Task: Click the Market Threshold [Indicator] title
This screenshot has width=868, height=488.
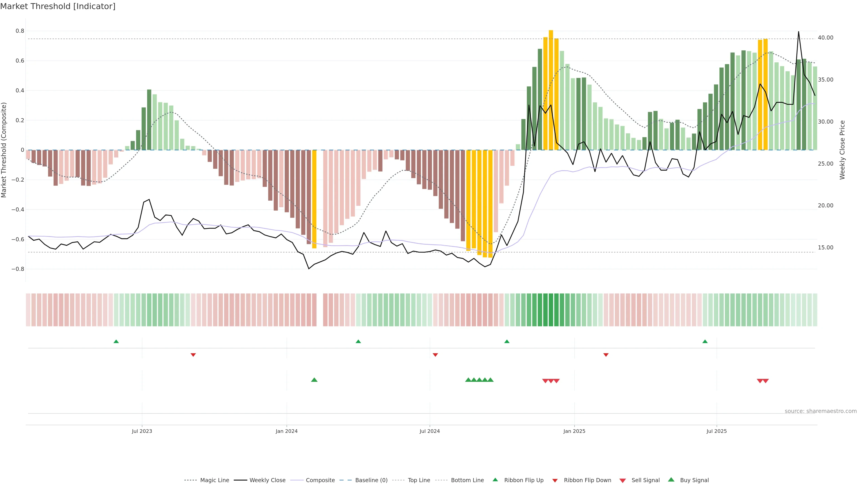Action: click(x=58, y=6)
